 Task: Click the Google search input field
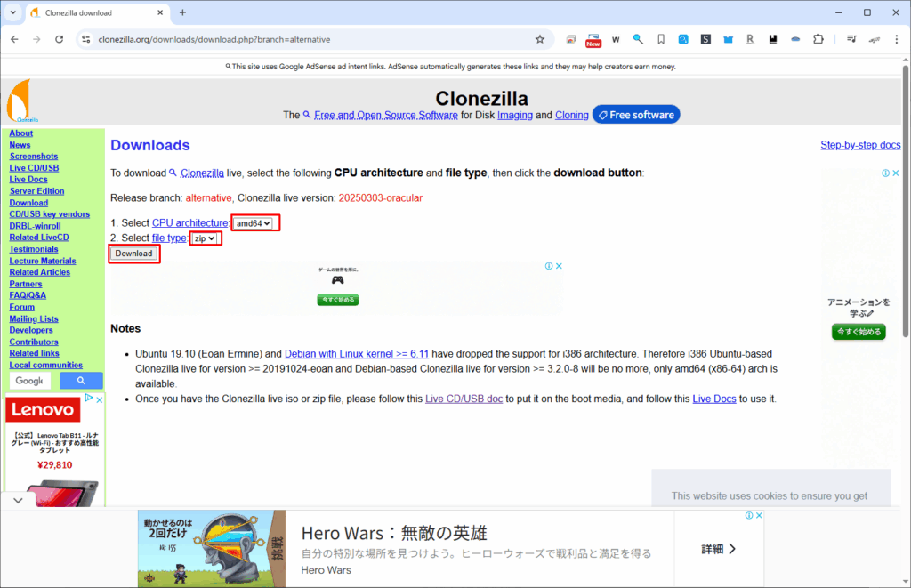click(x=30, y=381)
